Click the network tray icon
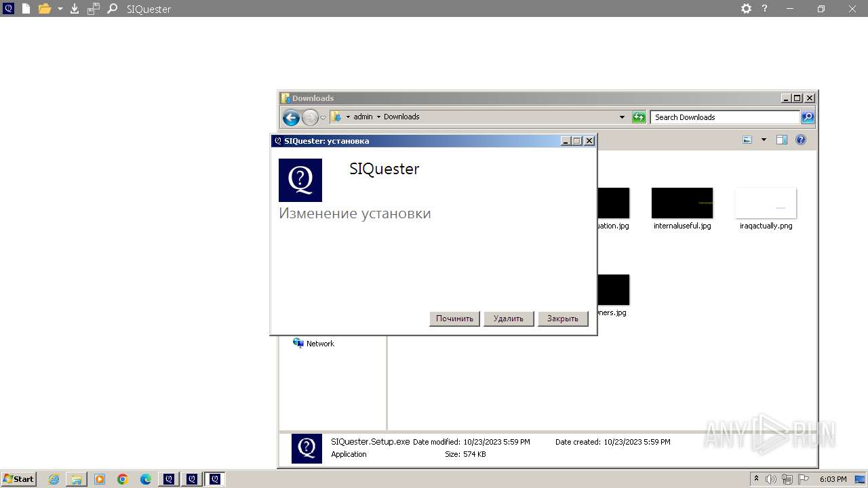The width and height of the screenshot is (868, 488). tap(787, 479)
